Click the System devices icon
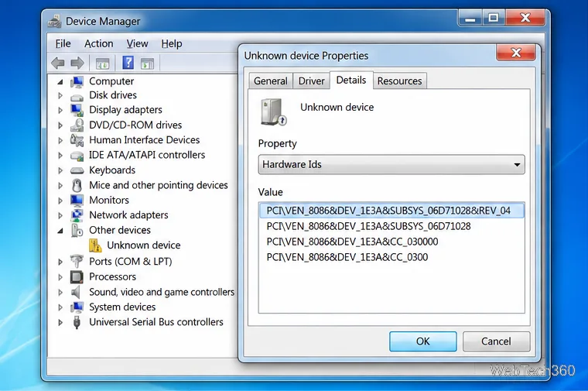This screenshot has width=588, height=391. (77, 307)
